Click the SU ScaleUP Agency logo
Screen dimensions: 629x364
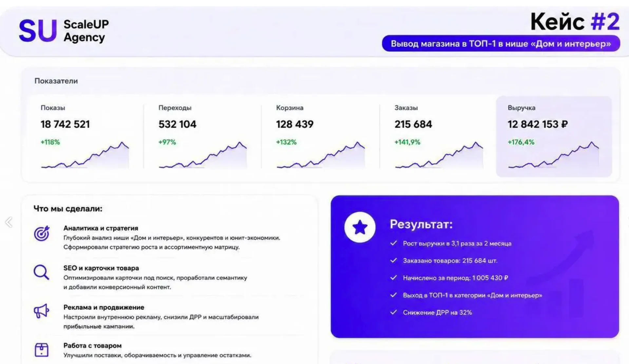(x=64, y=31)
